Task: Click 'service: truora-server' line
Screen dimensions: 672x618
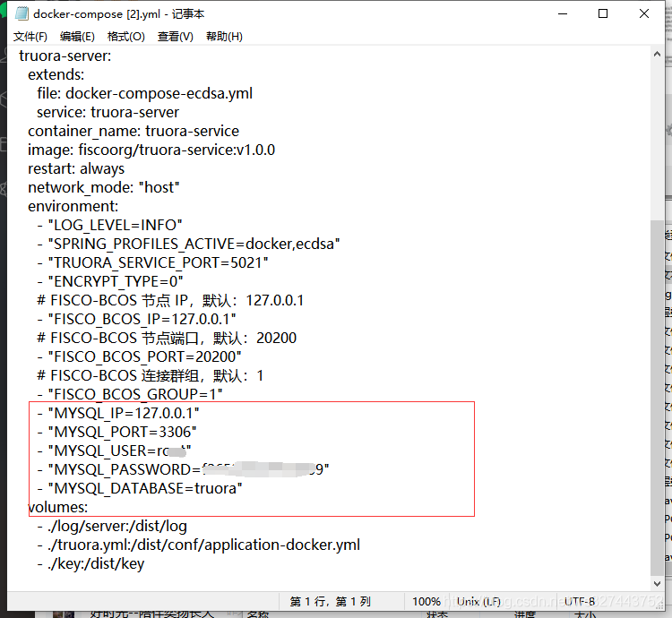Action: click(108, 112)
